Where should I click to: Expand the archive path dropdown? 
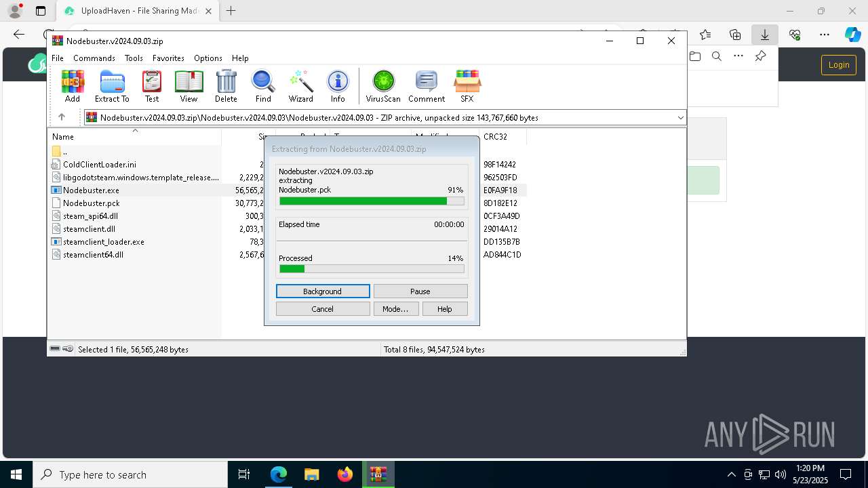coord(680,118)
